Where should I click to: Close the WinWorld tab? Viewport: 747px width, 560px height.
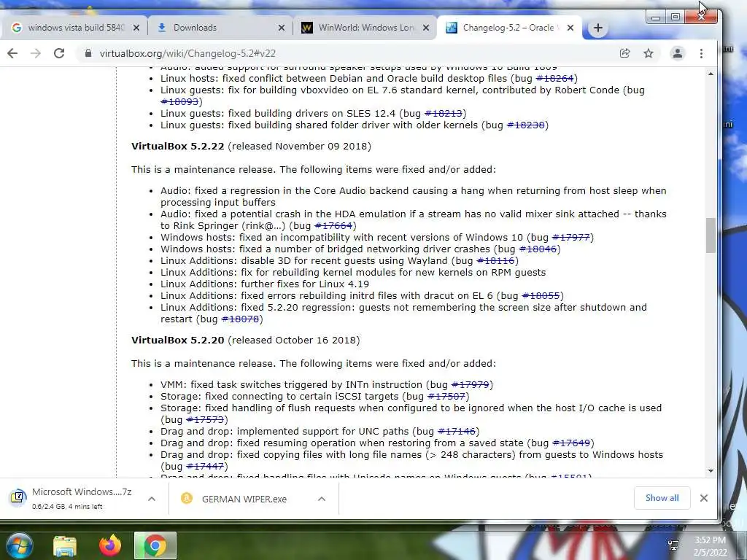click(x=426, y=28)
